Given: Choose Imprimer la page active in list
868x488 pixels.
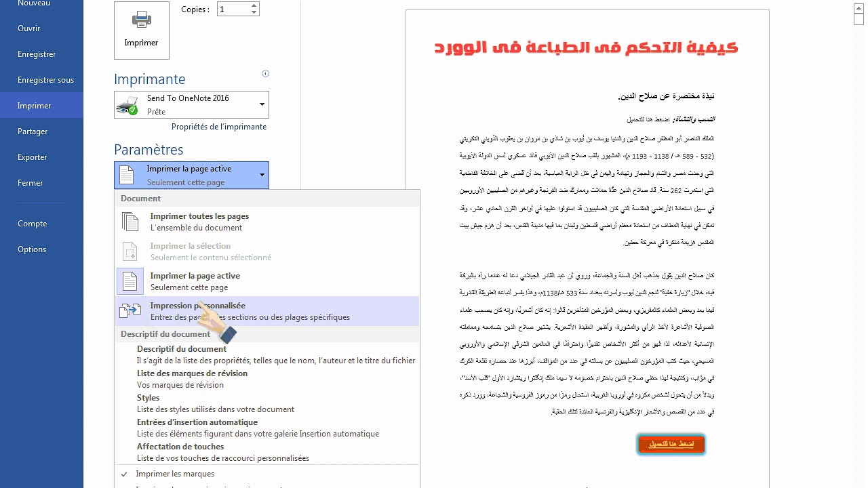Looking at the screenshot, I should pyautogui.click(x=267, y=281).
